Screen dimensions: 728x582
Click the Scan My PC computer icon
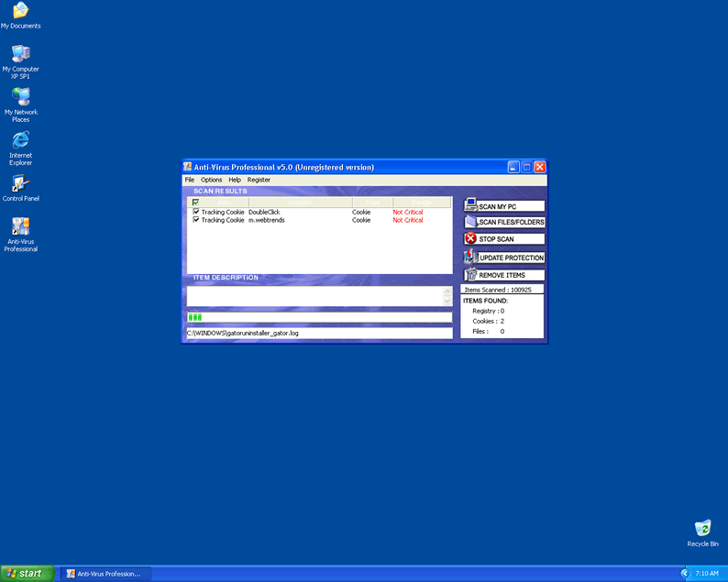coord(470,205)
